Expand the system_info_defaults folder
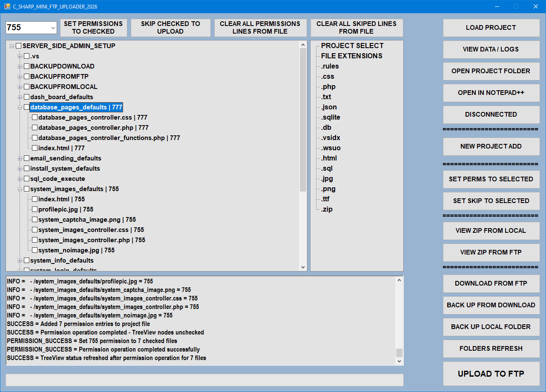Image resolution: width=546 pixels, height=392 pixels. (x=20, y=260)
